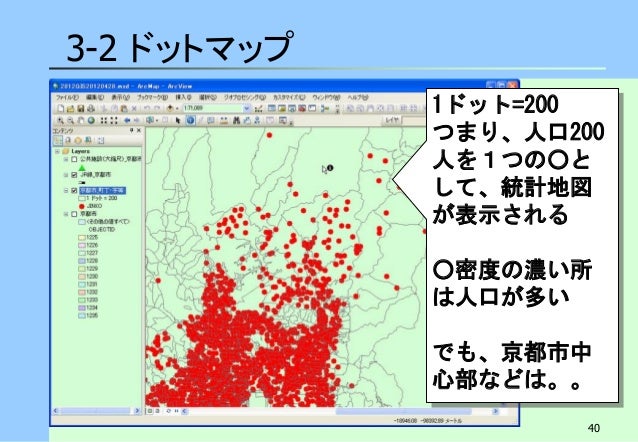Click the map scale input field
The image size is (638, 442).
click(212, 108)
